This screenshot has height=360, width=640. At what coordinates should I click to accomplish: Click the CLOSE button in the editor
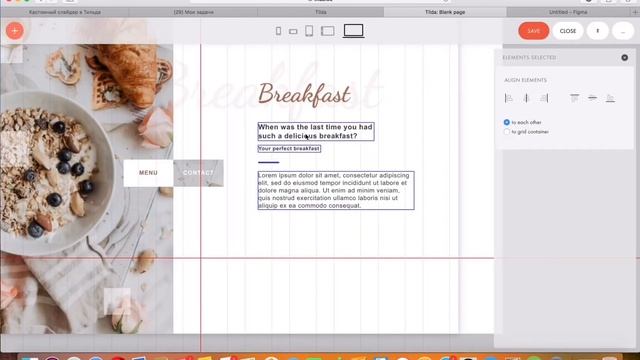(x=568, y=31)
